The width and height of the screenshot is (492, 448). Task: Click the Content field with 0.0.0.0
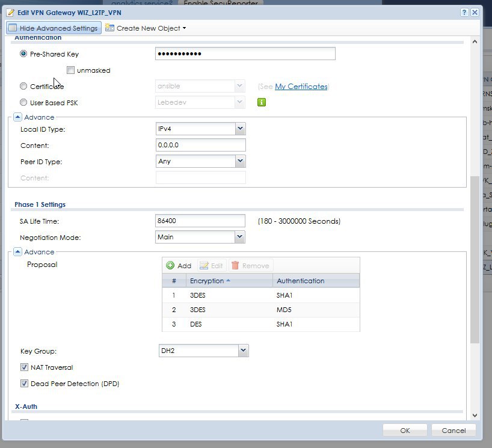200,145
